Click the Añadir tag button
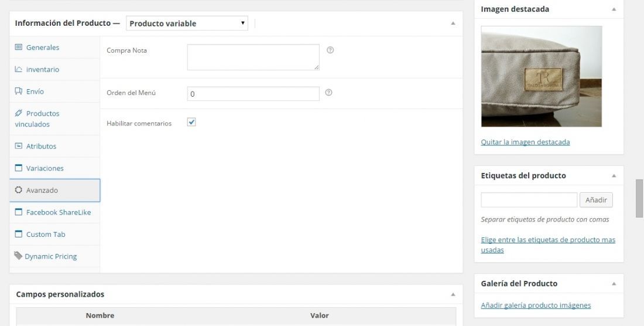The image size is (644, 326). [x=596, y=200]
